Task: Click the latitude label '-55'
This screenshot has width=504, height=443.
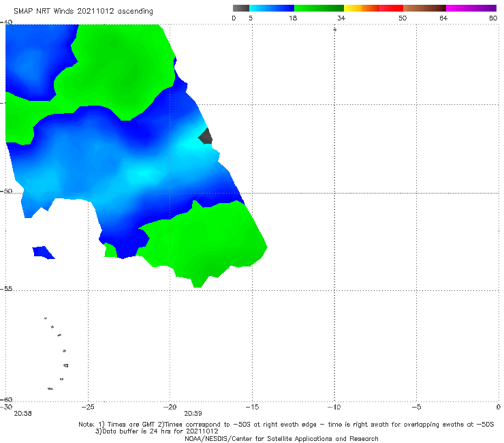Action: (6, 289)
